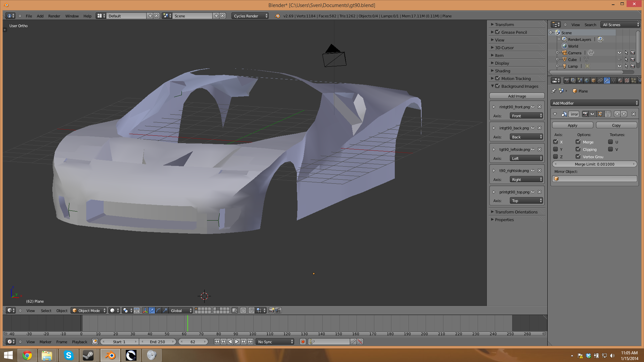
Task: Open the Playback menu in timeline
Action: tap(79, 342)
